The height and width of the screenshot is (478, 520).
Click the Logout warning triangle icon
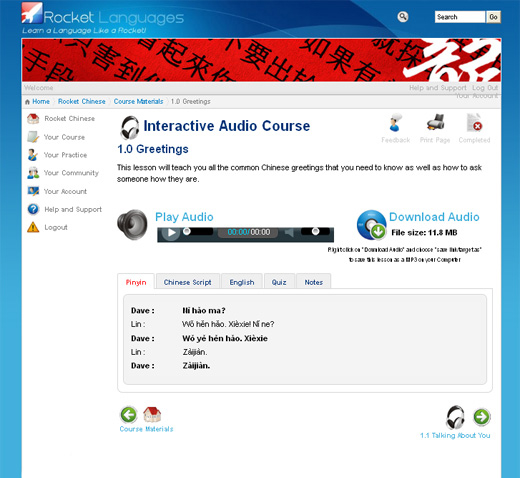coord(33,227)
